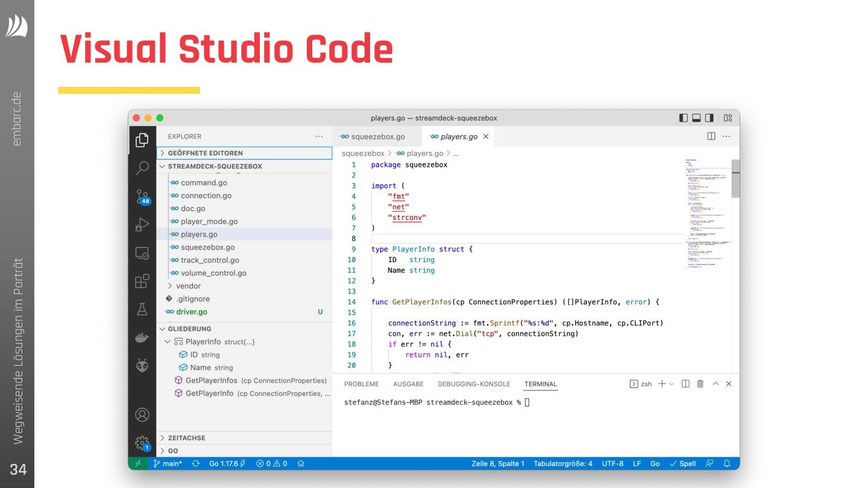
Task: Open Source Control with 48 changes
Action: pyautogui.click(x=142, y=196)
